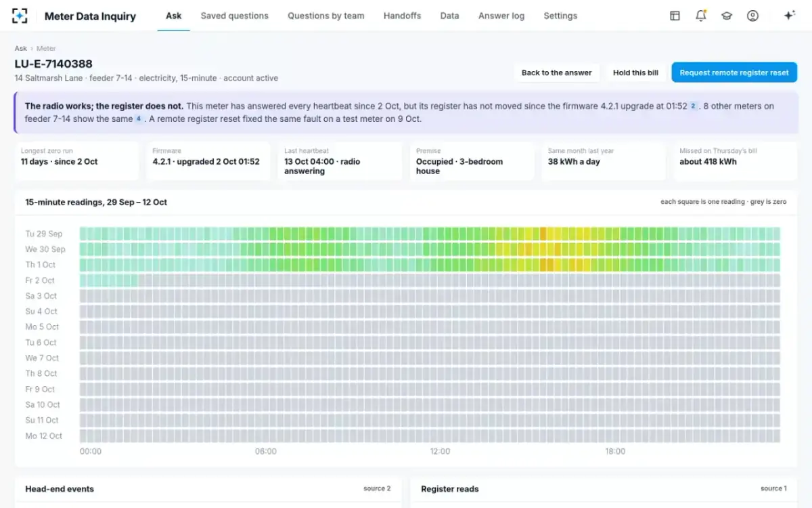Open the user account icon

pyautogui.click(x=752, y=16)
